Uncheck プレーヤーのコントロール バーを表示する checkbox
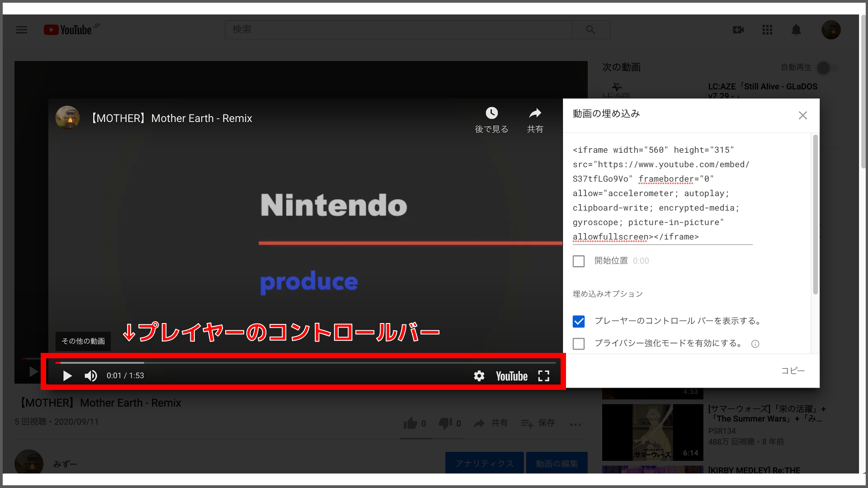The height and width of the screenshot is (488, 868). click(x=579, y=321)
